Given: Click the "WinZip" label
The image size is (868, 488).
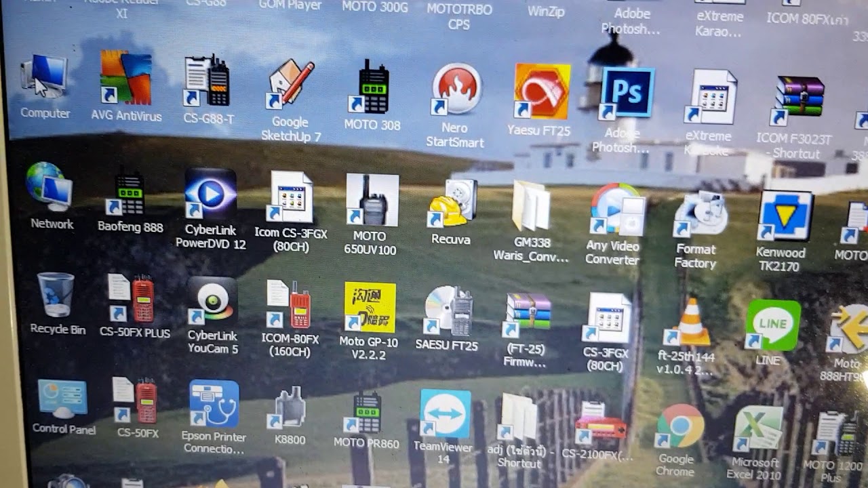Looking at the screenshot, I should [546, 12].
